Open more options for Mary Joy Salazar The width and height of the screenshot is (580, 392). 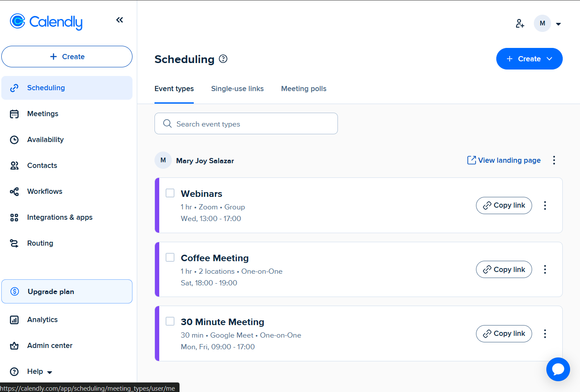(x=554, y=160)
